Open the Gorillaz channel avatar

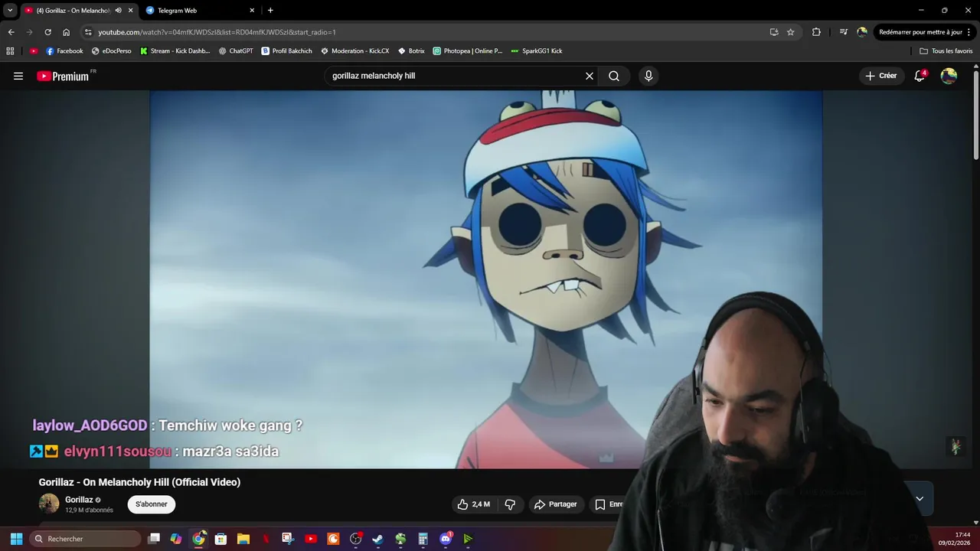(x=49, y=504)
